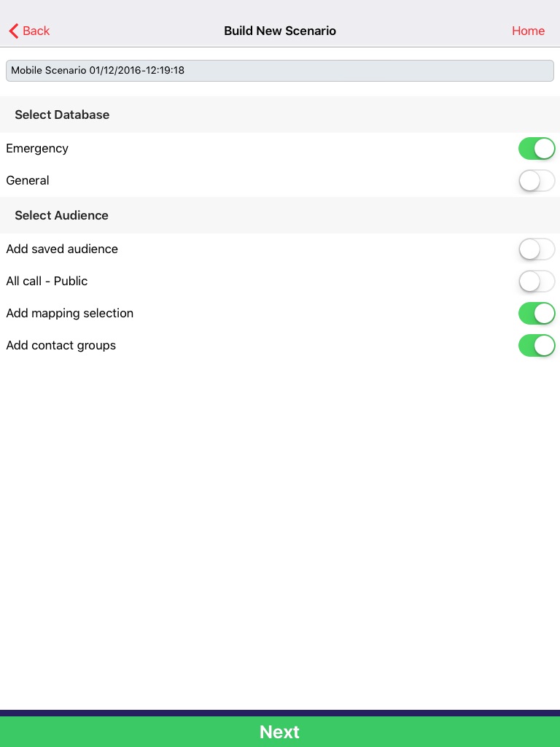
Task: Enable the General database switch
Action: (537, 180)
